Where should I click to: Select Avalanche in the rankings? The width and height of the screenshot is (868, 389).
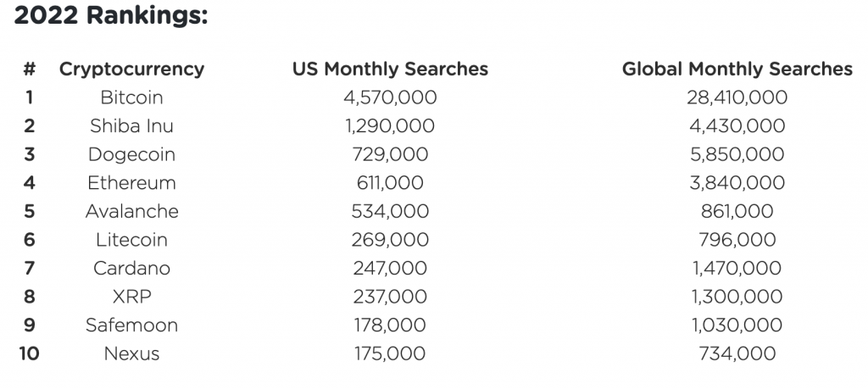click(131, 211)
